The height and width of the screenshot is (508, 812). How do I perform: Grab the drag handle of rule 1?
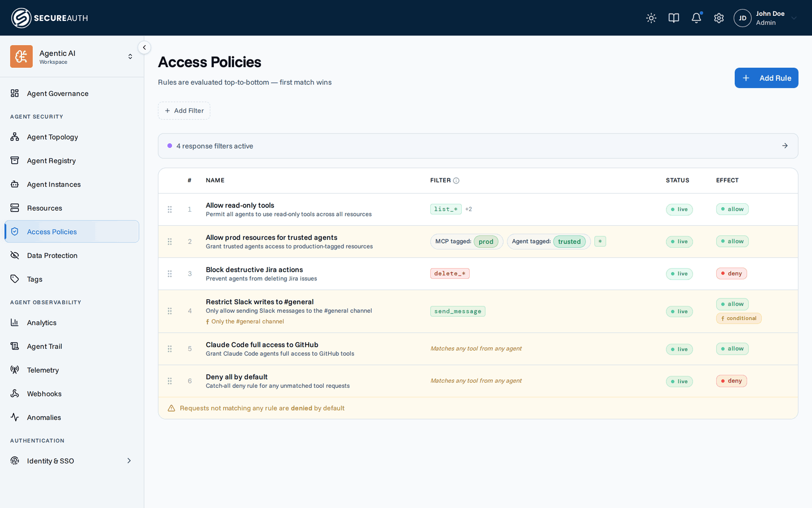[x=170, y=209]
